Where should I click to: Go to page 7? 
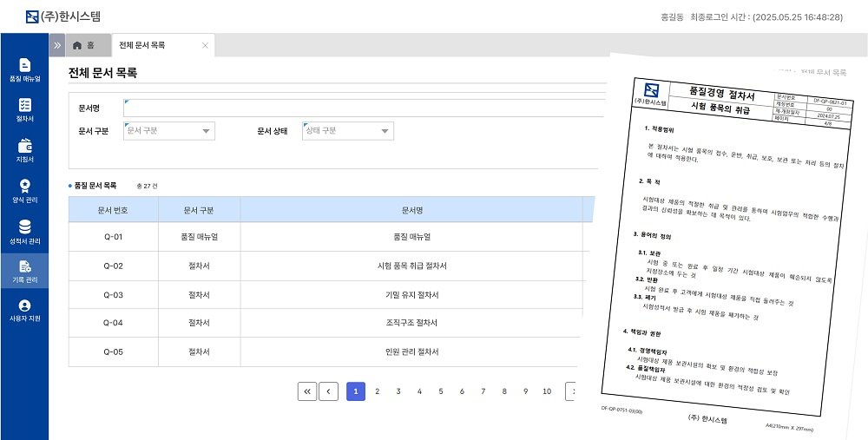pos(483,391)
